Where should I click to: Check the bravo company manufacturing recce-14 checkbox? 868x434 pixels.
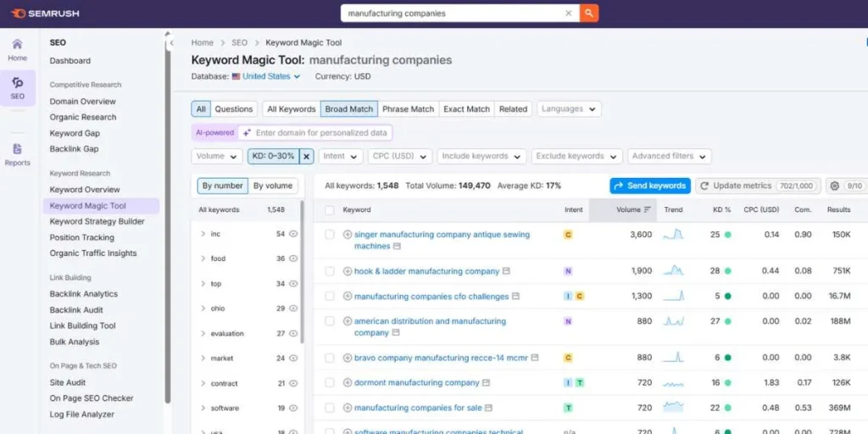pyautogui.click(x=330, y=358)
